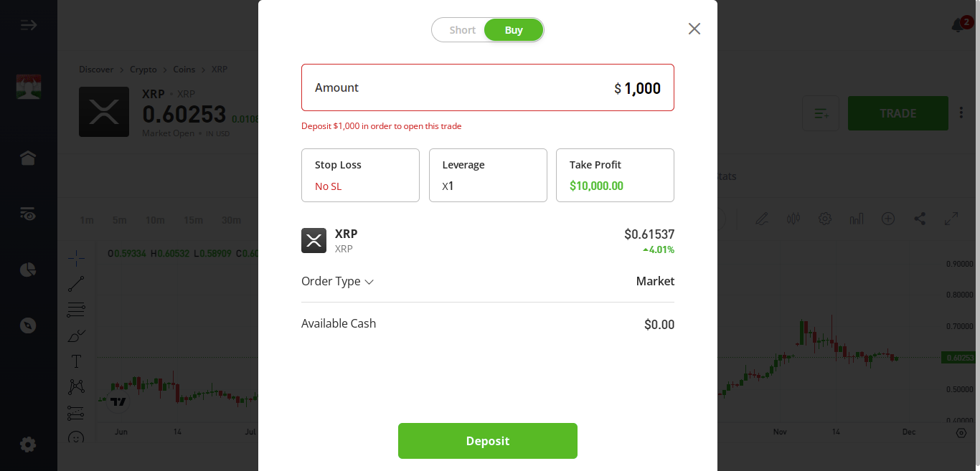Screen dimensions: 980x471
Task: Open the Take Profit settings
Action: (615, 175)
